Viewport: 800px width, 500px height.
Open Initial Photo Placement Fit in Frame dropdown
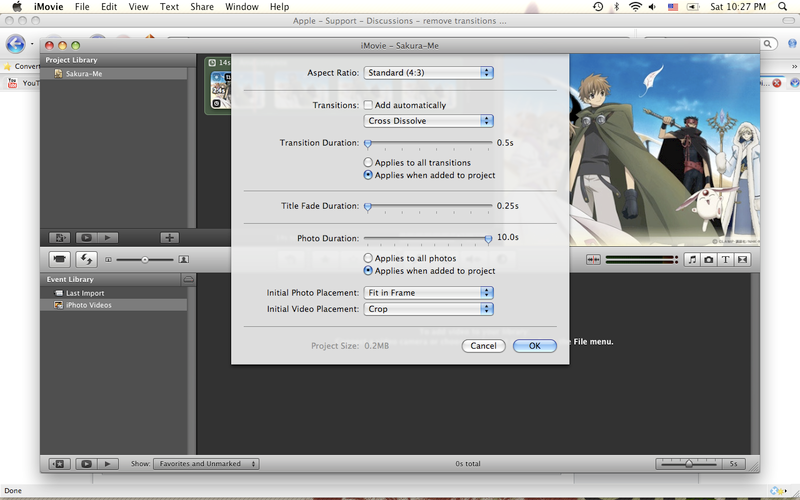click(428, 293)
